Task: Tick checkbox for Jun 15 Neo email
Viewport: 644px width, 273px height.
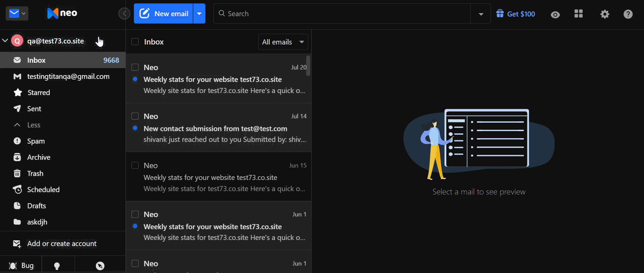Action: point(135,165)
